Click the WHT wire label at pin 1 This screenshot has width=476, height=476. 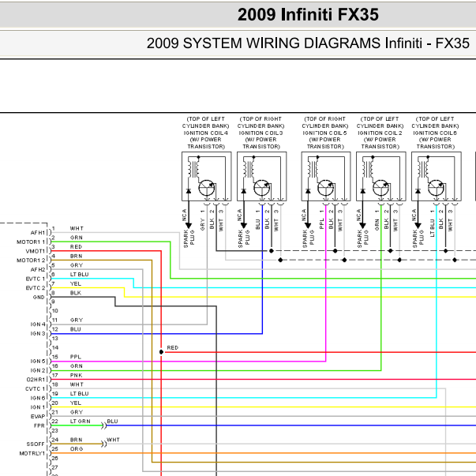click(x=77, y=228)
